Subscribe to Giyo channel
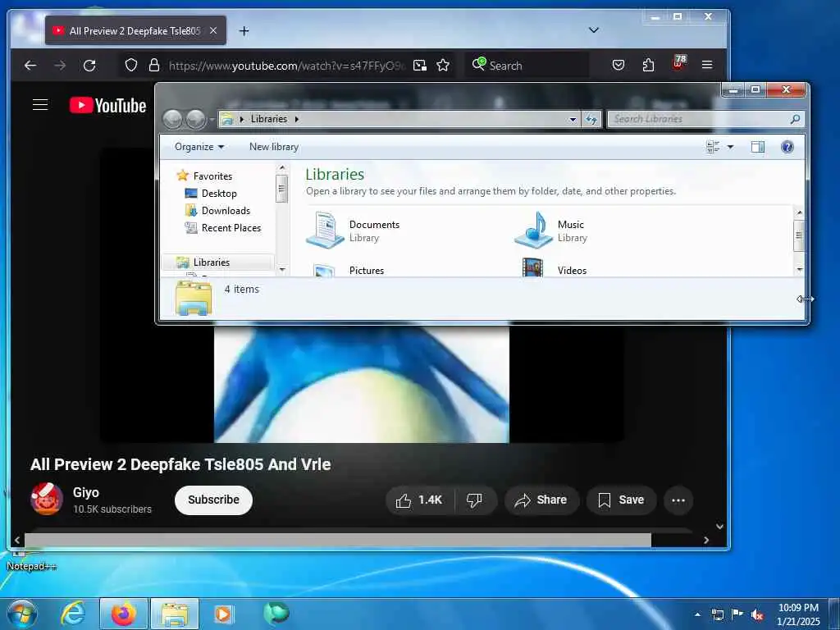 [x=213, y=500]
